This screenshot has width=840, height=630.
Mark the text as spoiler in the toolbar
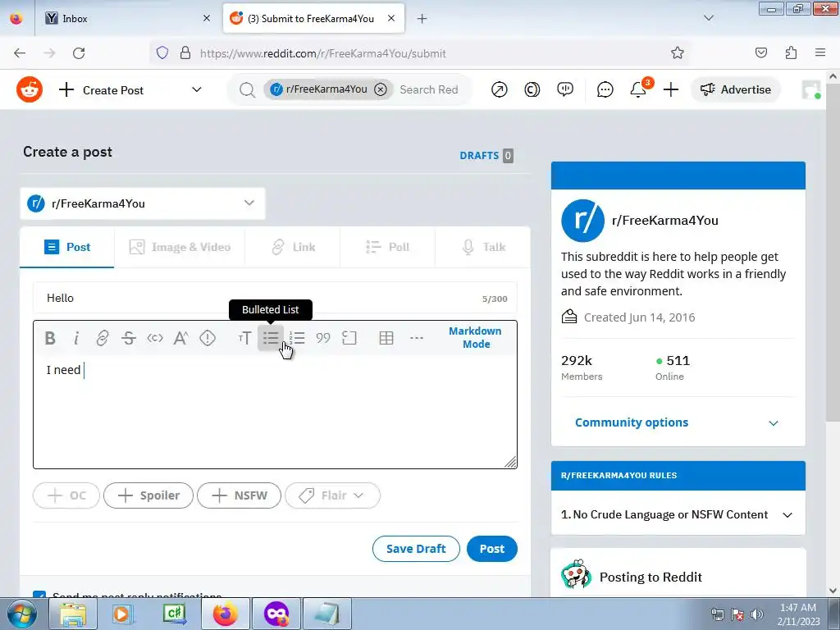coord(208,338)
